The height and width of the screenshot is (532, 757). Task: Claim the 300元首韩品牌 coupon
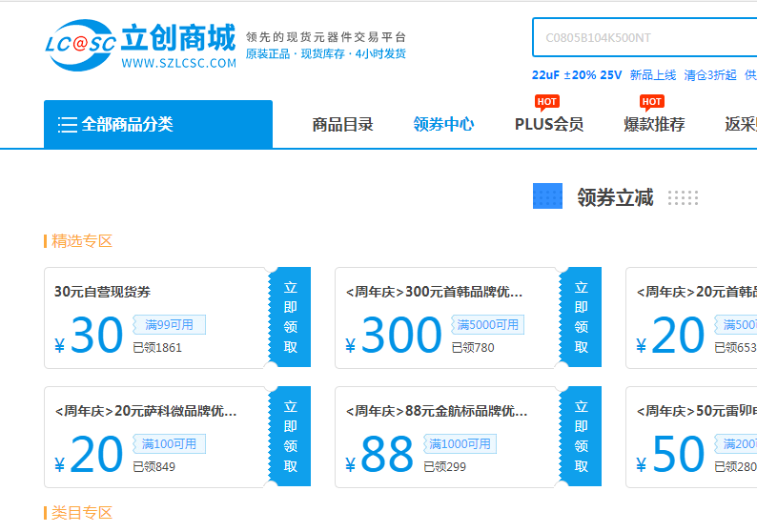tap(581, 317)
